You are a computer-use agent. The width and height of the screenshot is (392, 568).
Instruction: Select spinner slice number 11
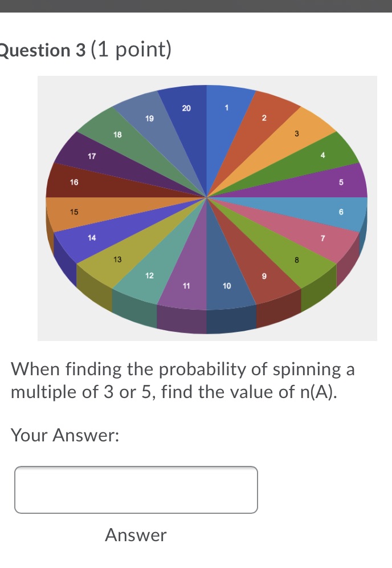187,285
